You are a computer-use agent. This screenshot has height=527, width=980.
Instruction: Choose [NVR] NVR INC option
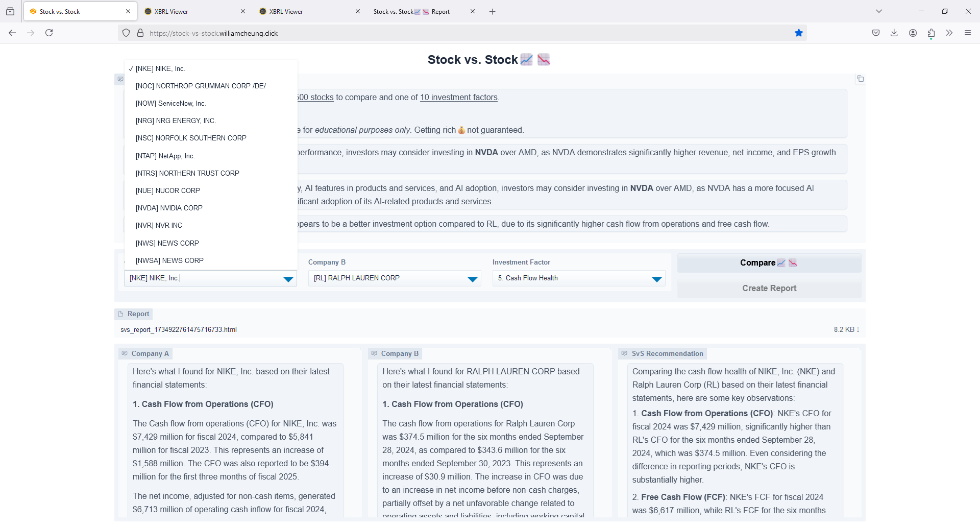coord(211,225)
